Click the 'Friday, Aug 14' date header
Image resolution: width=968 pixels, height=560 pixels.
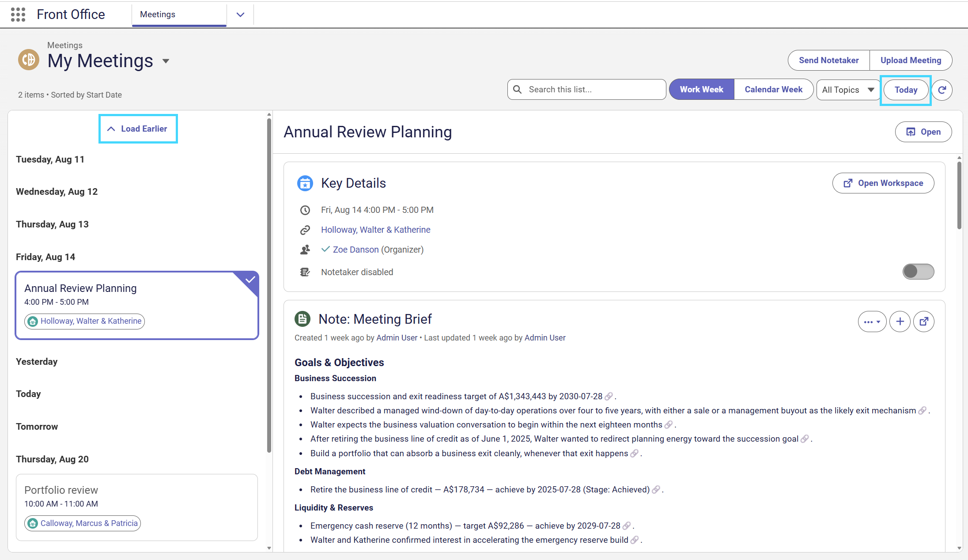(x=45, y=257)
